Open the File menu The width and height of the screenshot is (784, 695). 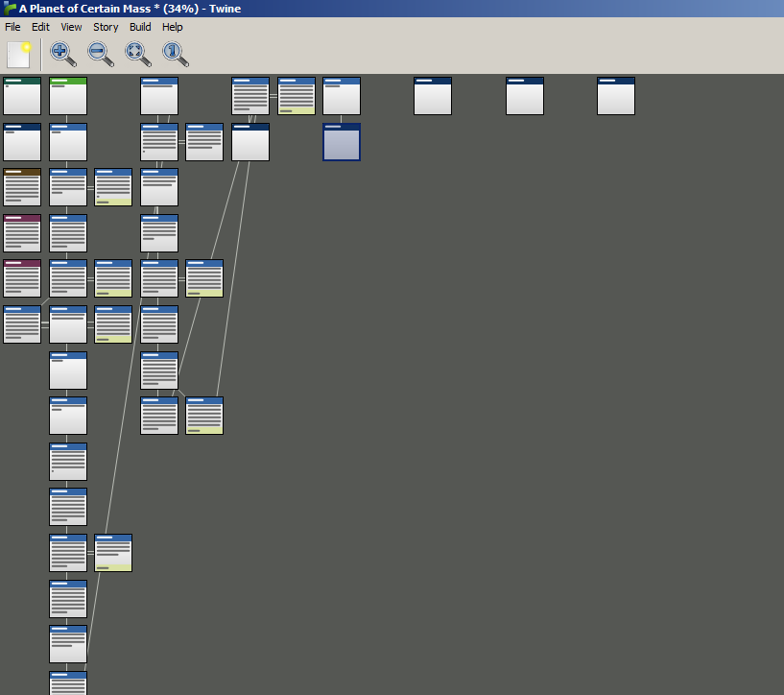[x=12, y=27]
